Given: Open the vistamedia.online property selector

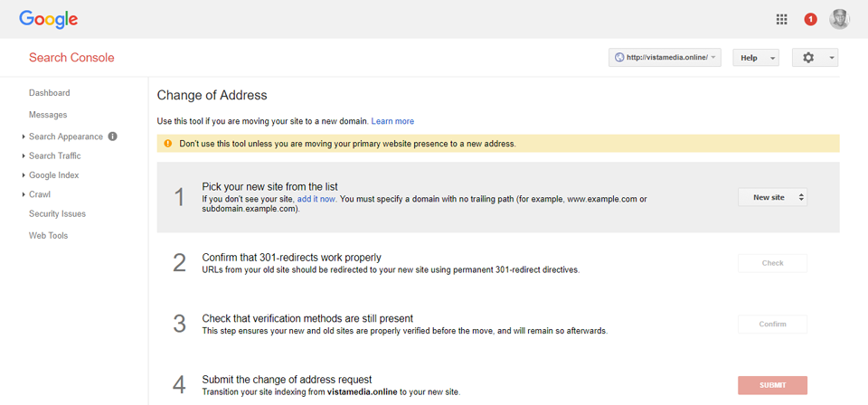Looking at the screenshot, I should tap(665, 58).
